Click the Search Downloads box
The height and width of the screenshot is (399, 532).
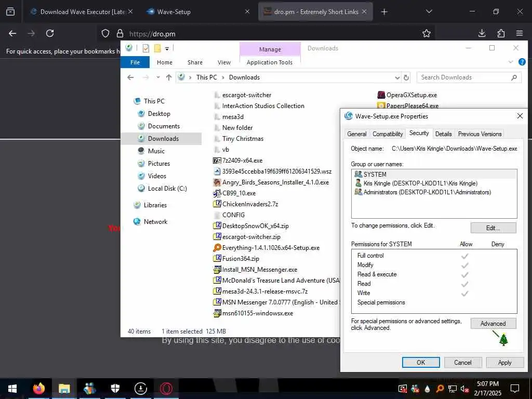(469, 77)
